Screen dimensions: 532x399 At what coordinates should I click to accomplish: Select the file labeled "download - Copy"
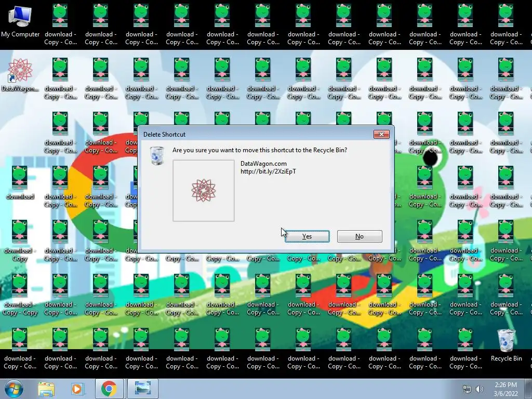pos(20,241)
